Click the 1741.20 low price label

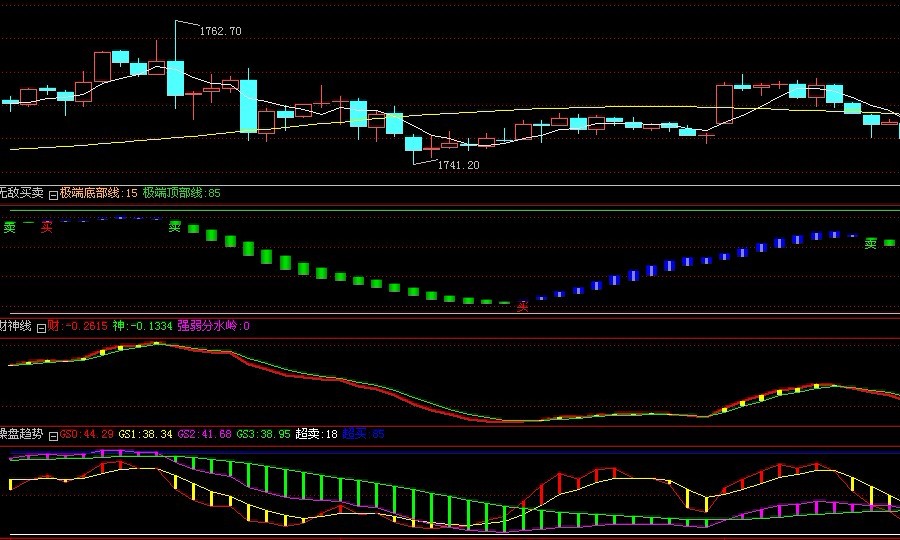click(459, 165)
